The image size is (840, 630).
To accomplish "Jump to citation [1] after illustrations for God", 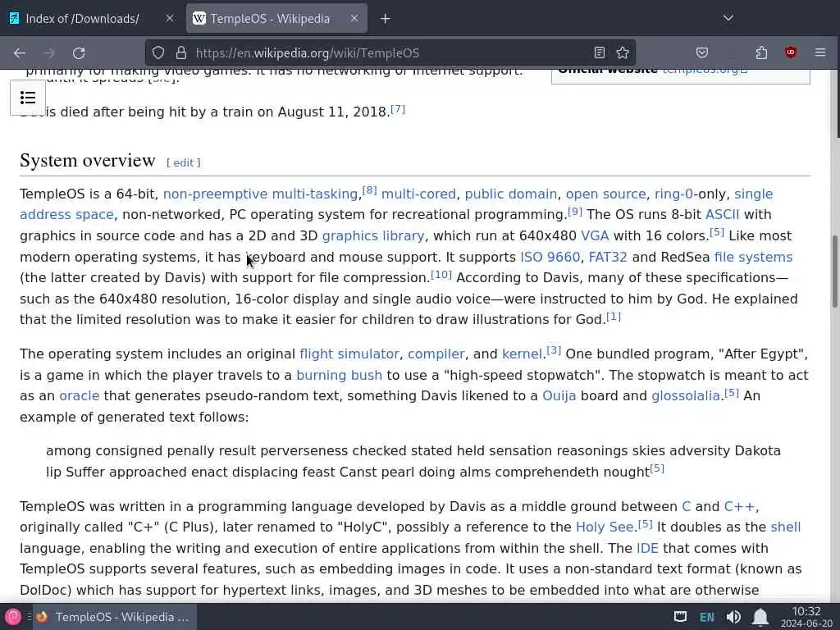I will coord(614,317).
